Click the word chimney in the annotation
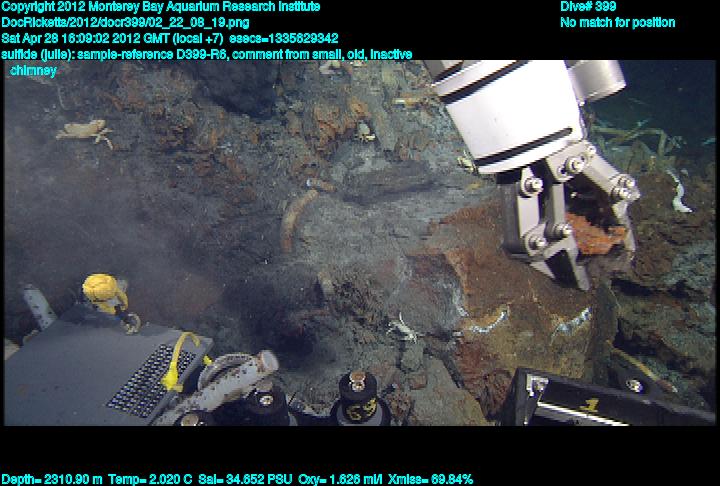This screenshot has width=720, height=486. tap(33, 70)
